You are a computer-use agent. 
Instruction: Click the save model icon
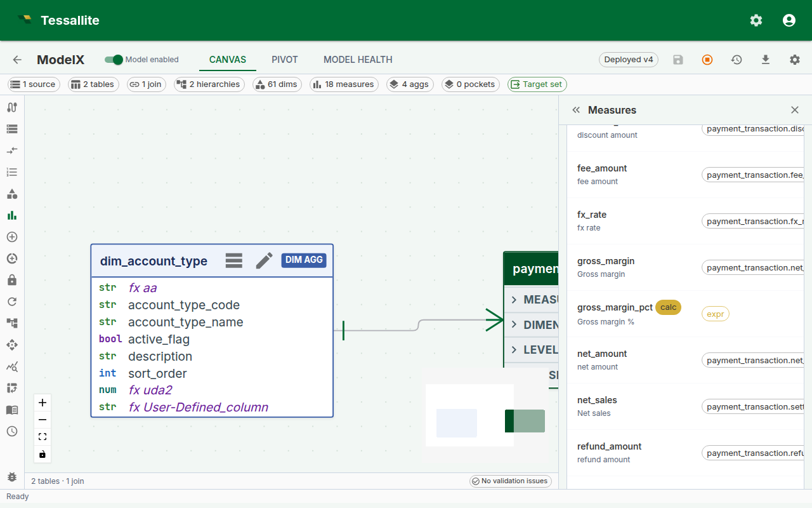(678, 60)
